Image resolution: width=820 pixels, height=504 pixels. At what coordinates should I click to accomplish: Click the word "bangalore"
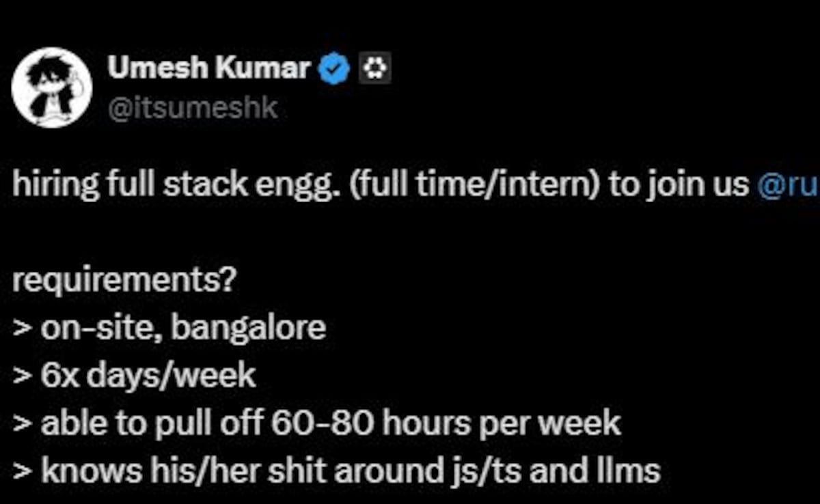pos(247,328)
